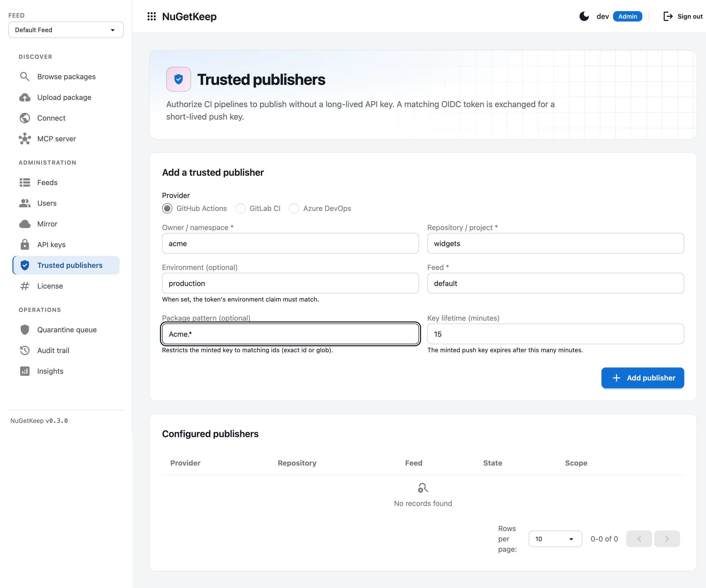The width and height of the screenshot is (706, 588).
Task: Click the Users people icon
Action: 25,203
